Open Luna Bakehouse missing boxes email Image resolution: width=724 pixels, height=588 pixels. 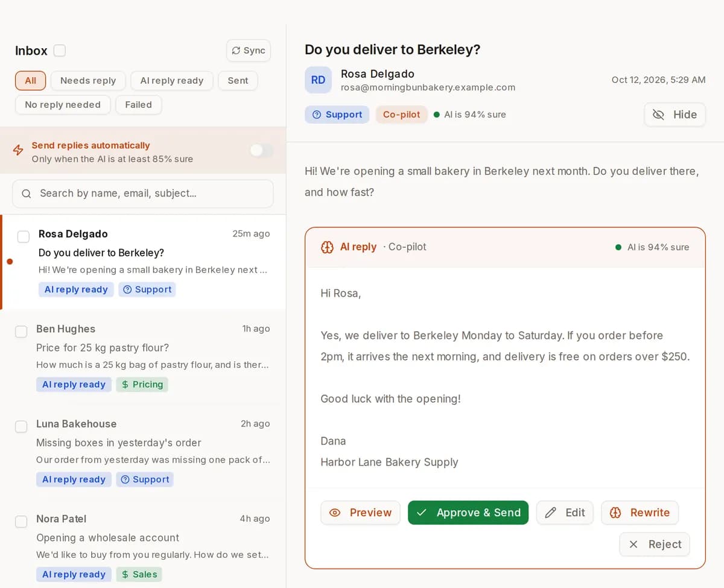point(143,452)
